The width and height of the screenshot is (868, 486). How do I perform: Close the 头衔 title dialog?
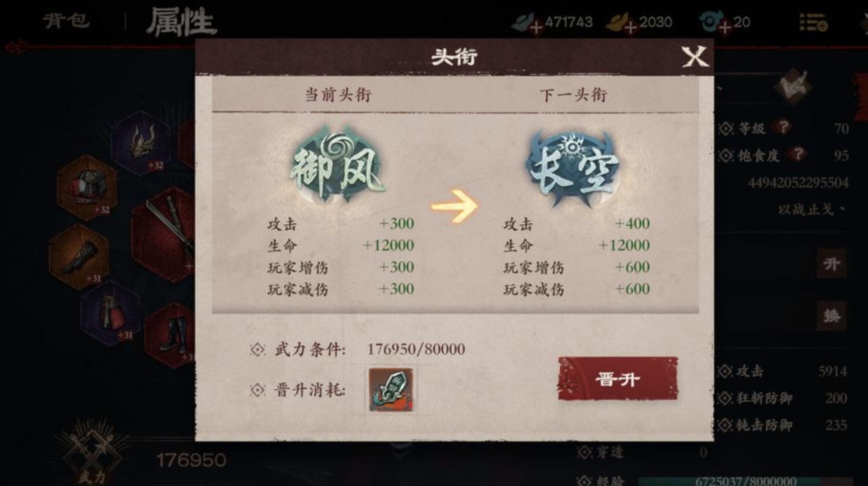[x=695, y=57]
